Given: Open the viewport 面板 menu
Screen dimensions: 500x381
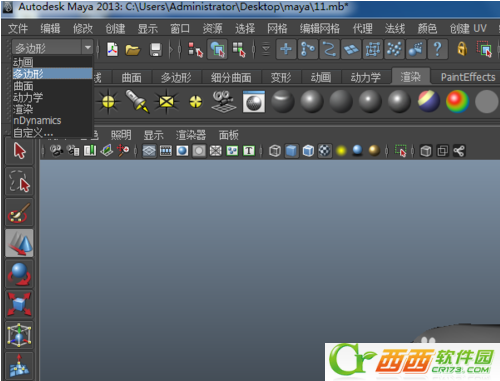Looking at the screenshot, I should coord(229,135).
